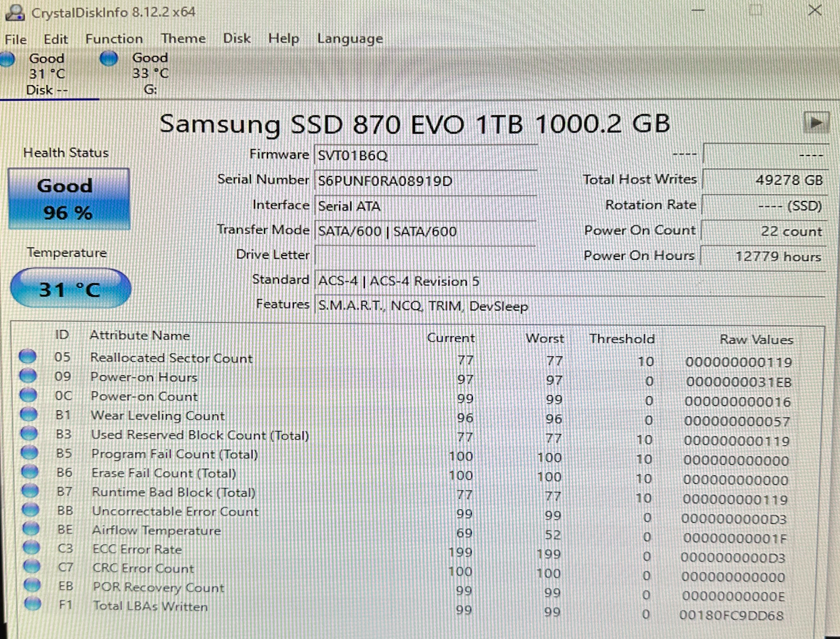The height and width of the screenshot is (639, 840).
Task: Click the Power On Count value 22 count
Action: pyautogui.click(x=763, y=231)
